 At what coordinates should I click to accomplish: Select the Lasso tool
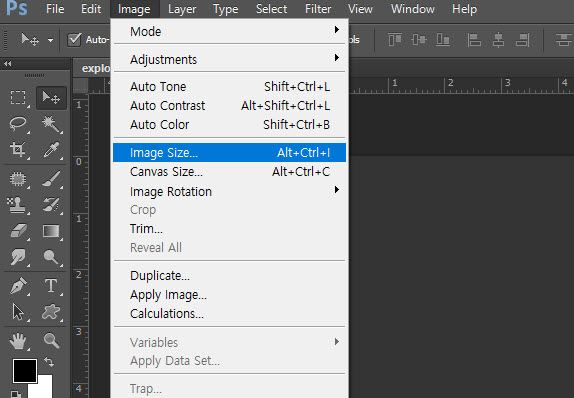pos(18,124)
